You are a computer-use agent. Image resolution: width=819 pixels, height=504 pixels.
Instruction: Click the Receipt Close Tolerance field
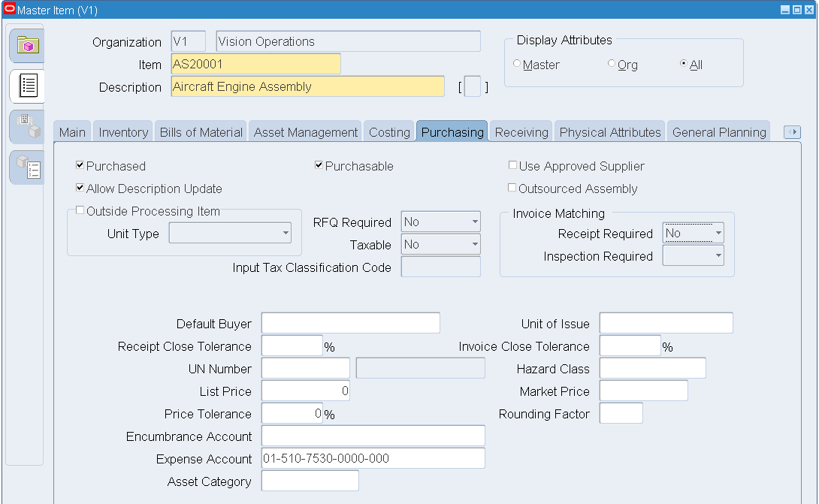coord(292,346)
